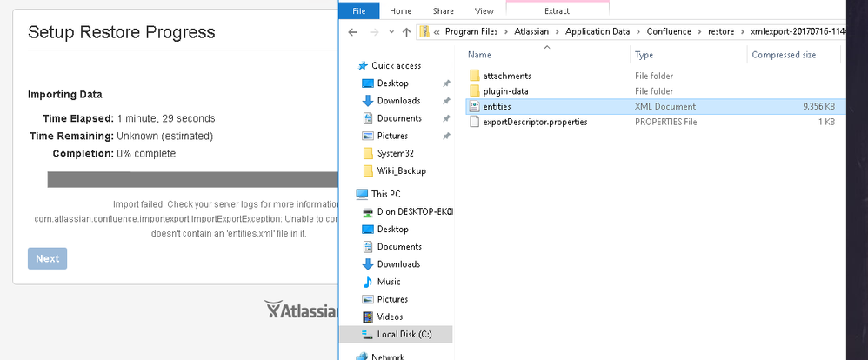Image resolution: width=868 pixels, height=360 pixels.
Task: Click the Quick access star icon
Action: (x=364, y=65)
